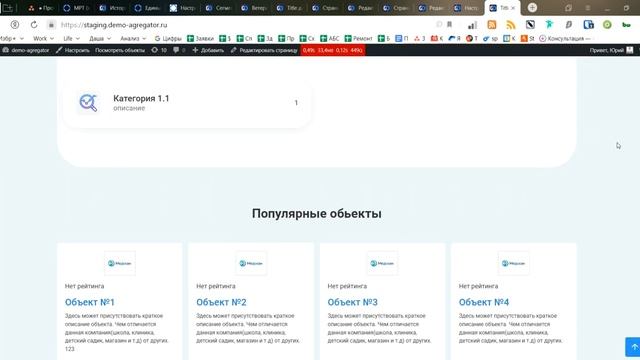This screenshot has height=360, width=640.
Task: Click the Привет, Юрий greeting
Action: (x=607, y=50)
